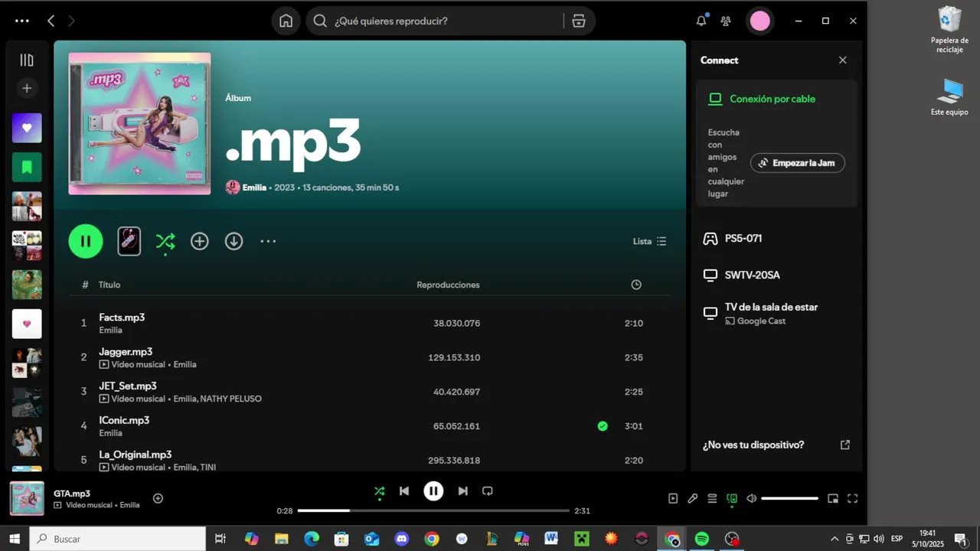Seek in the playback progress bar
Viewport: 980px width, 551px height.
pos(433,510)
